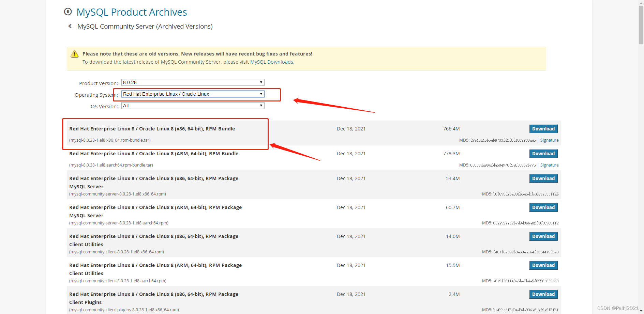Click the page vertical scrollbar thumb
The height and width of the screenshot is (314, 644).
tap(641, 25)
